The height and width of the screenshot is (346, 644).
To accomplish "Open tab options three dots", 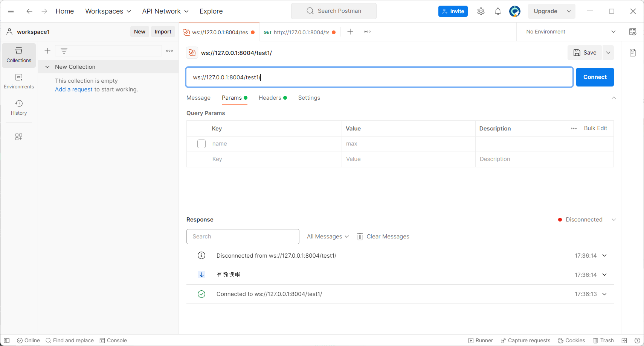I will [x=367, y=32].
